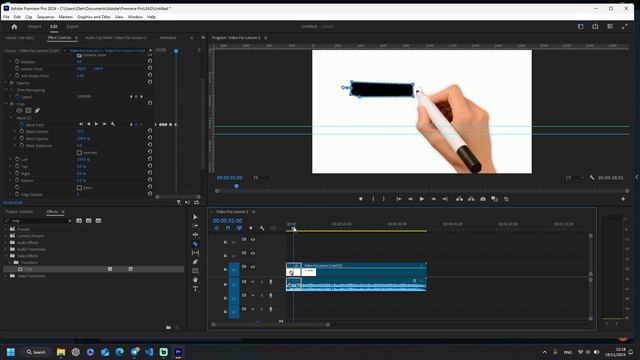Use the free draw bezier mask pen
640x360 pixels.
coord(37,110)
